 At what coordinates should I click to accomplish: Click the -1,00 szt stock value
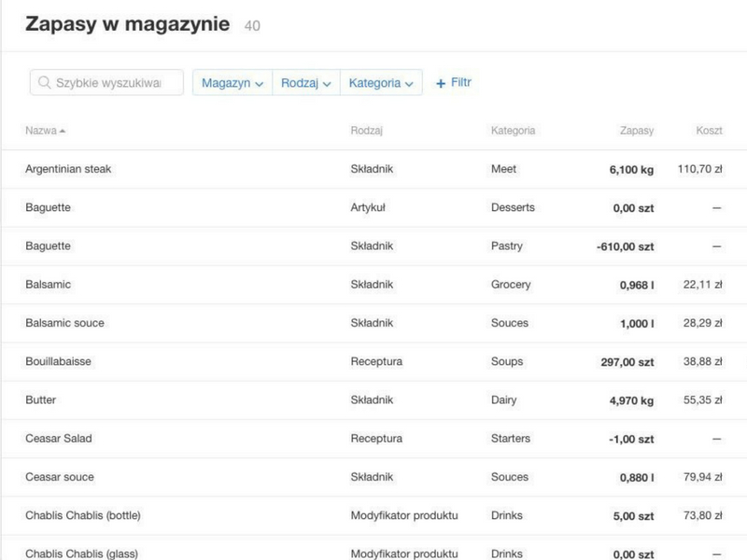631,440
